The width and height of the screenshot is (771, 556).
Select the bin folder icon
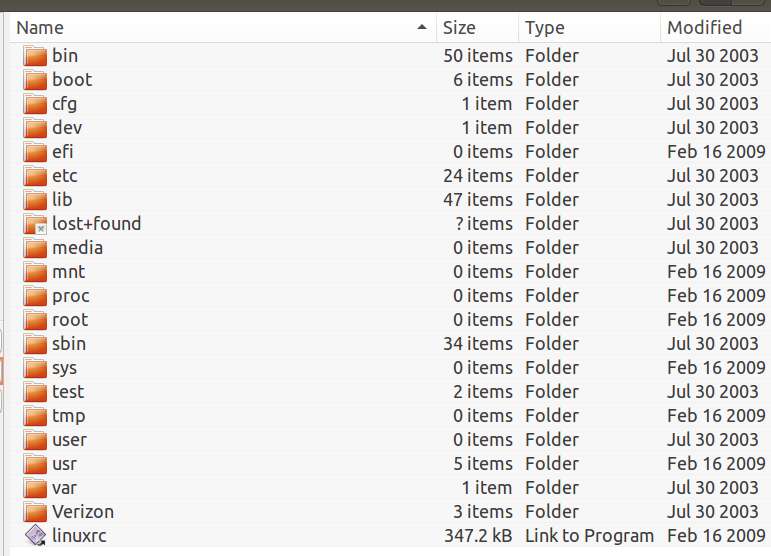point(35,56)
